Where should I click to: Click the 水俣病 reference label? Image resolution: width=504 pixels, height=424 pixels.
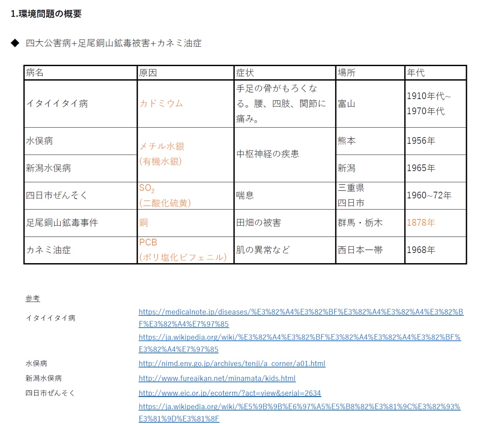tap(36, 363)
